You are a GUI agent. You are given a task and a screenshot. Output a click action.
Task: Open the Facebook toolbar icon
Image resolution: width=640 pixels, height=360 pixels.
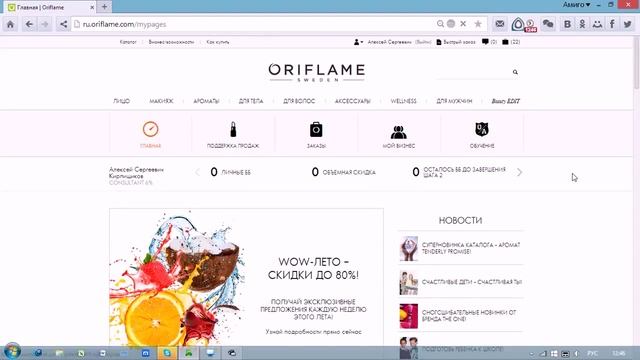(612, 24)
